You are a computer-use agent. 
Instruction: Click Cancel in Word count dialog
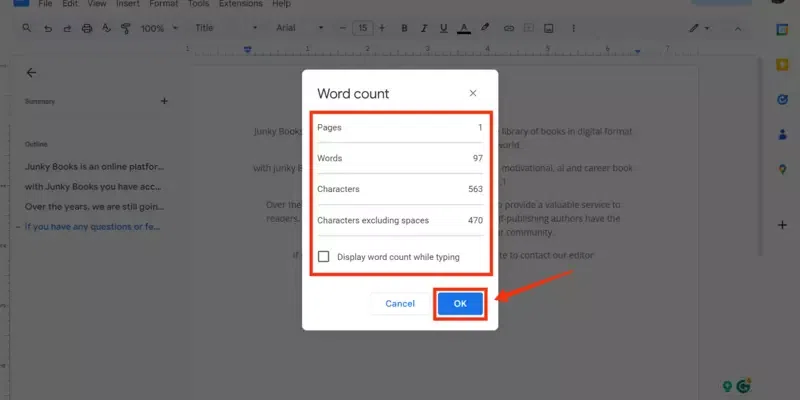pyautogui.click(x=400, y=304)
